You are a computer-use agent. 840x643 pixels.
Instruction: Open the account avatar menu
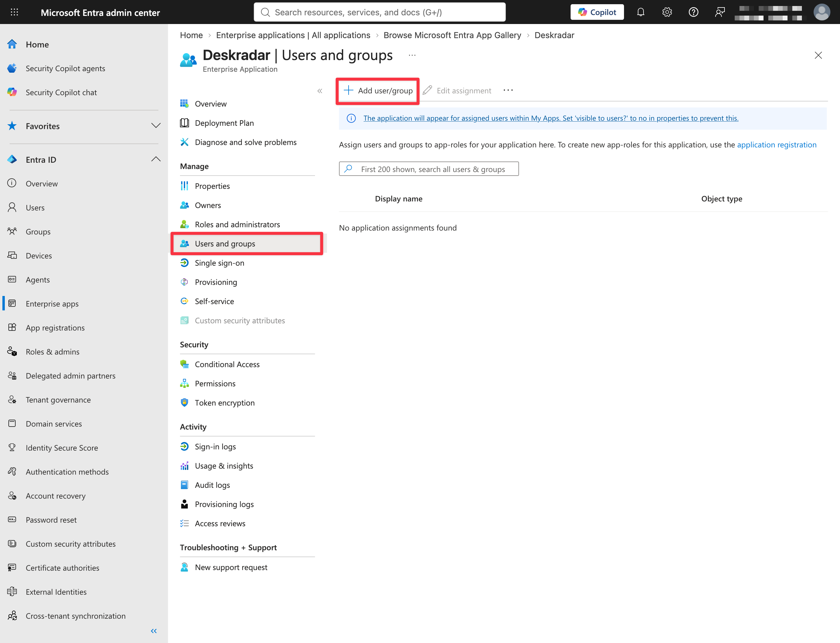[x=822, y=12]
